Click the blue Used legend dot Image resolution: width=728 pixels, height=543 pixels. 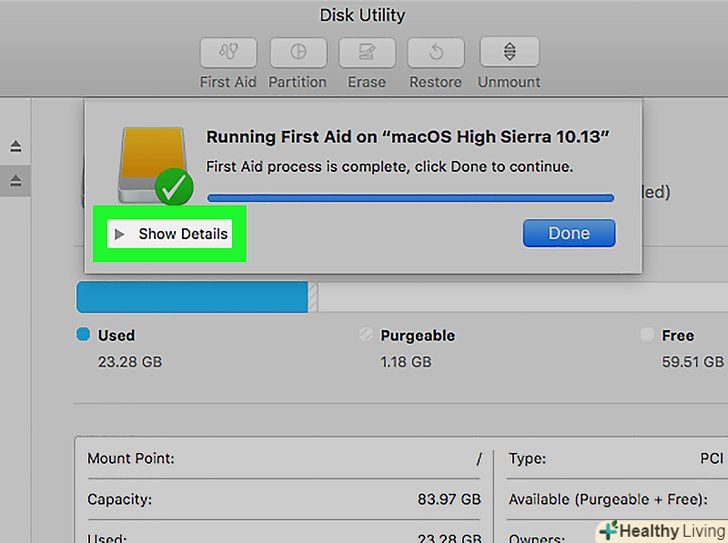(x=84, y=335)
